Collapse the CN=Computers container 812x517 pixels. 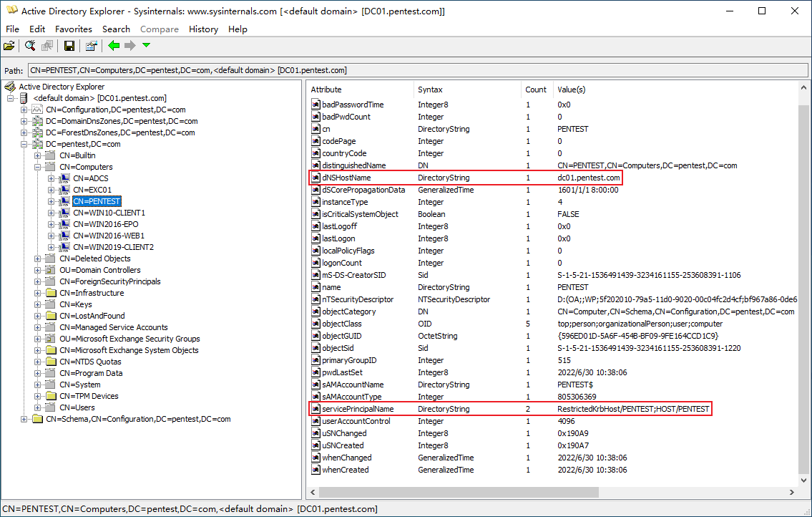[37, 166]
